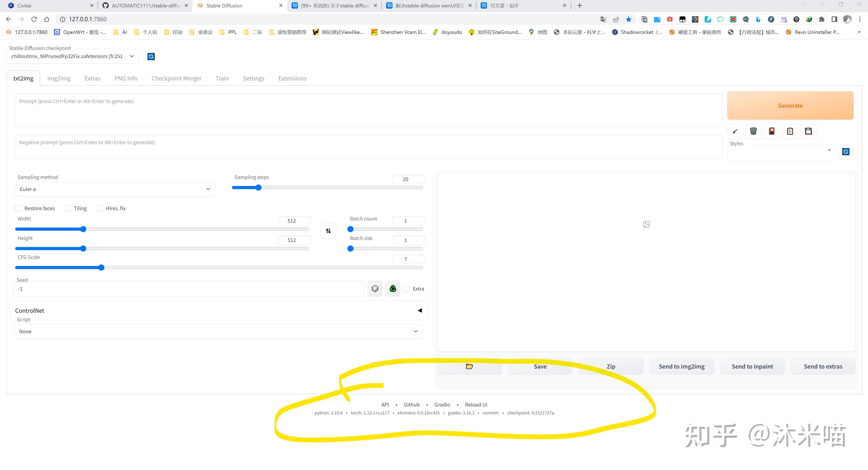
Task: Click the Sampling steps slider handle
Action: click(x=258, y=188)
